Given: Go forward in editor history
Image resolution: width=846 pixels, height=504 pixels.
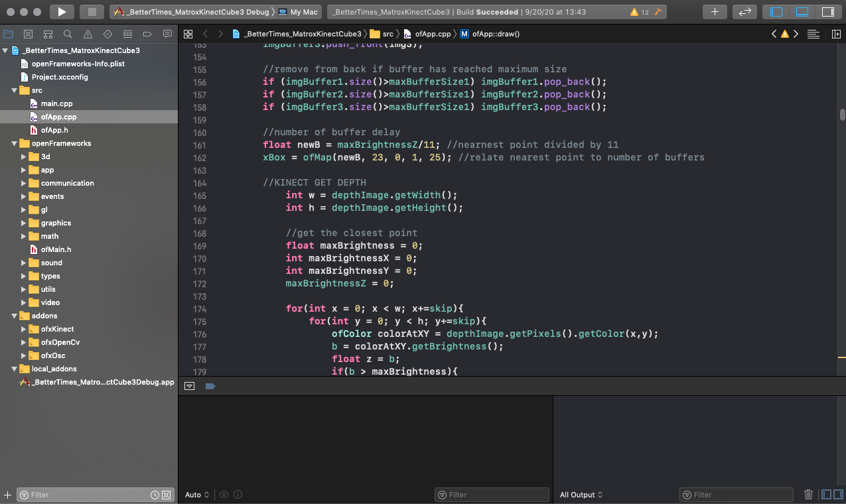Looking at the screenshot, I should [220, 34].
